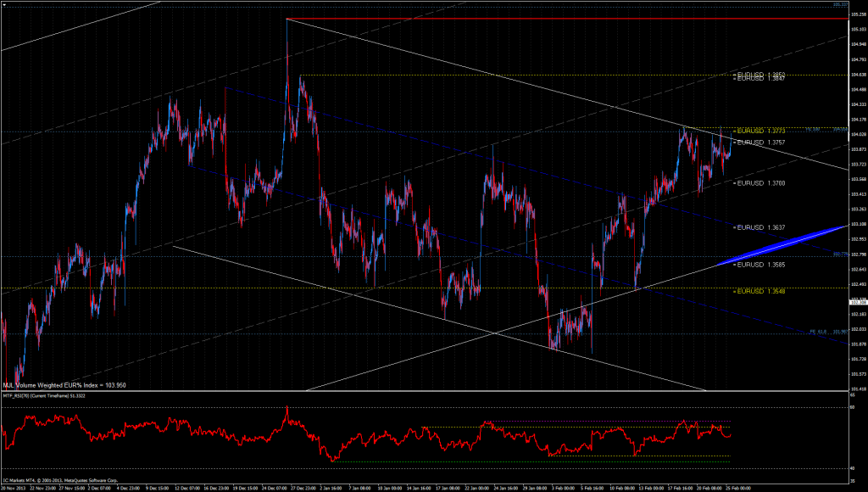The width and height of the screenshot is (868, 492).
Task: Click the 5 Feb 16:00 time label
Action: click(592, 488)
